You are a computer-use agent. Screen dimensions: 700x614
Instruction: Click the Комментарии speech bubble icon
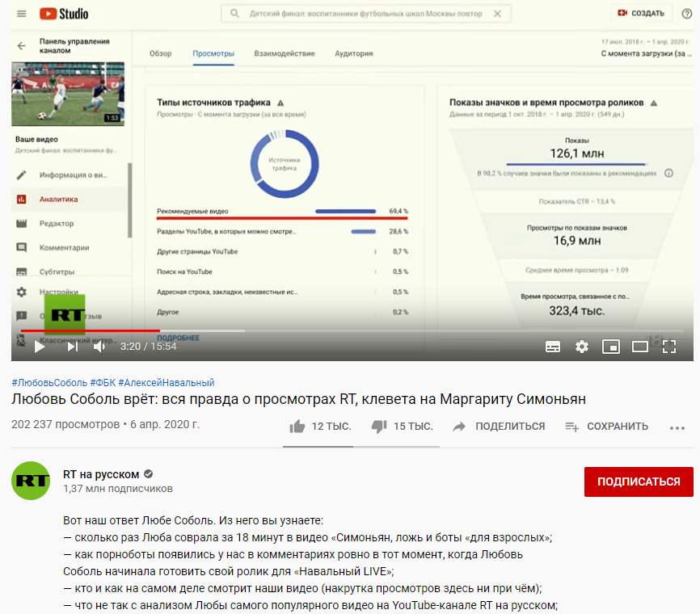coord(22,247)
